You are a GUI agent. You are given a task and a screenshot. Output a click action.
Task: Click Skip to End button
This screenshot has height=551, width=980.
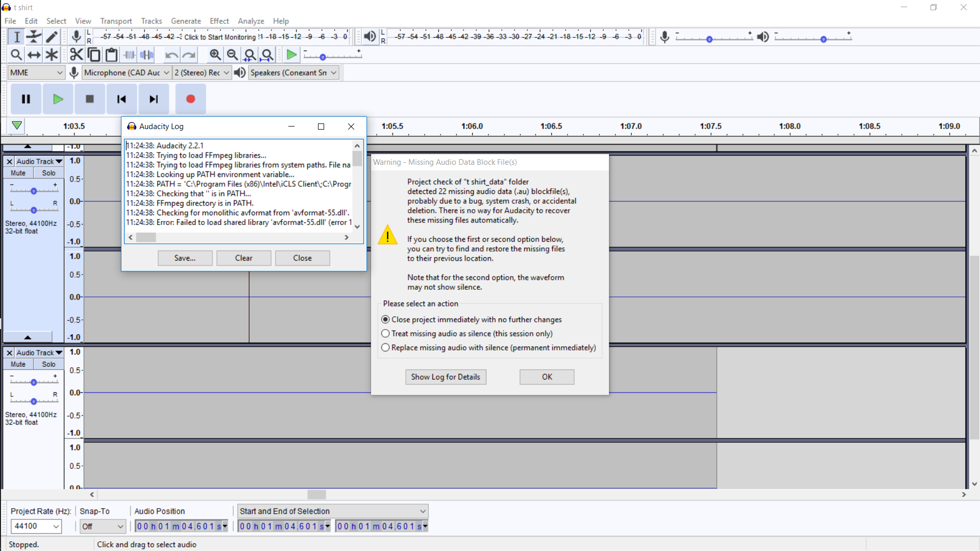tap(153, 99)
